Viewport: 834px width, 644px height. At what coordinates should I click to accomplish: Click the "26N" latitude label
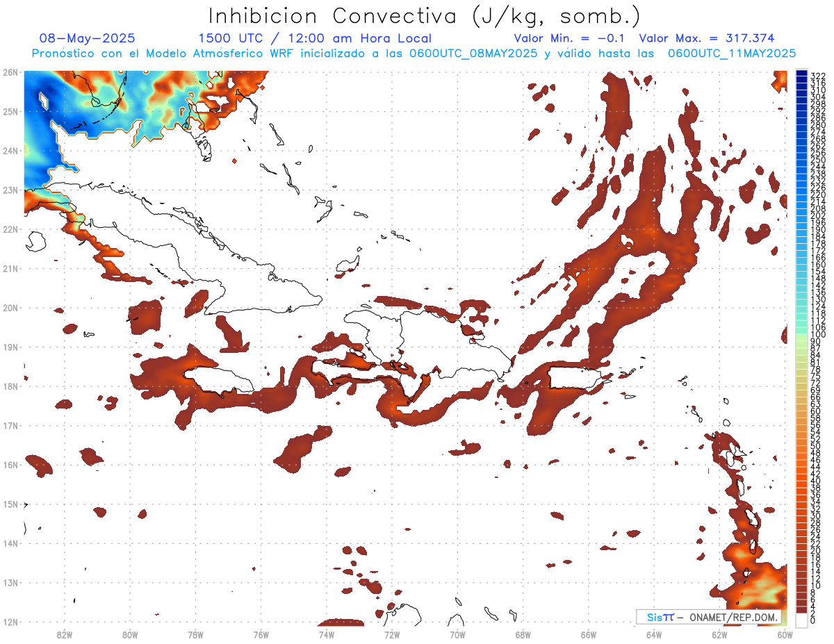(x=10, y=72)
